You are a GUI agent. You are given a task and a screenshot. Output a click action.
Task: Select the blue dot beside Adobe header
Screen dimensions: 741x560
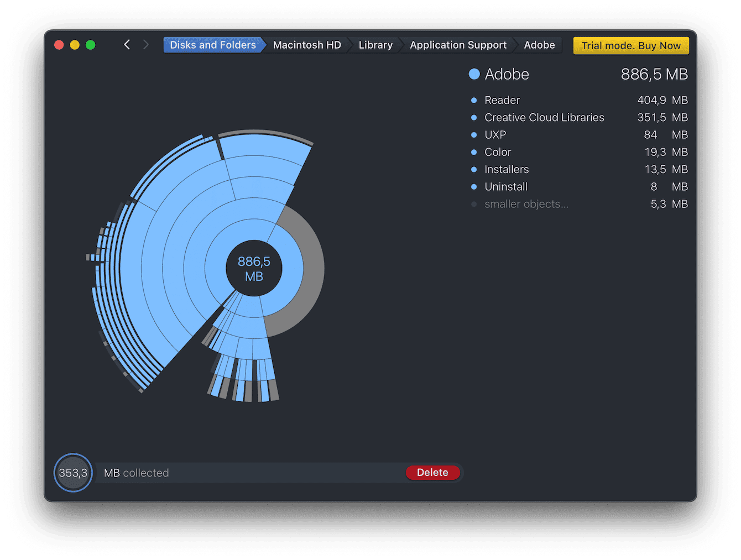pos(474,74)
